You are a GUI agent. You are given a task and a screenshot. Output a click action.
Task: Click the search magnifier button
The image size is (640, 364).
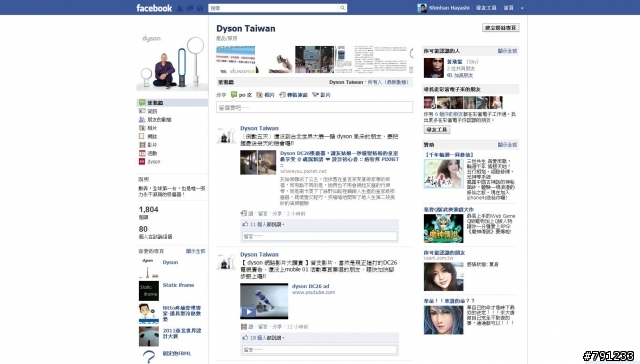pyautogui.click(x=342, y=8)
